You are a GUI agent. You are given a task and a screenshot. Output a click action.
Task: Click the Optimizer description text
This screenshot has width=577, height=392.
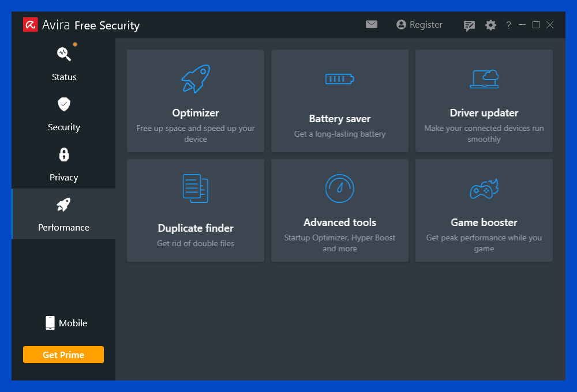(x=196, y=134)
